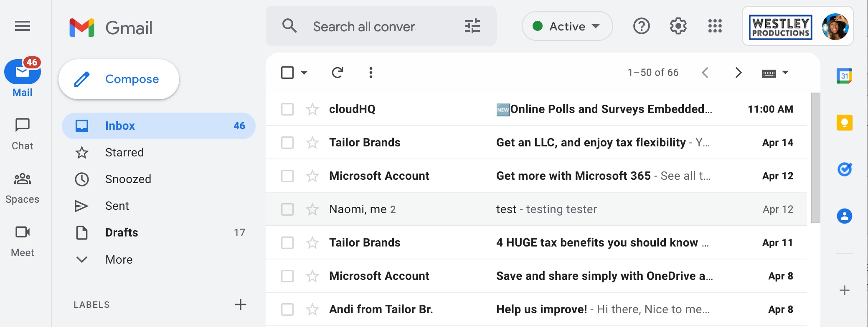Select the Microsoft 365 email checkbox

tap(287, 176)
